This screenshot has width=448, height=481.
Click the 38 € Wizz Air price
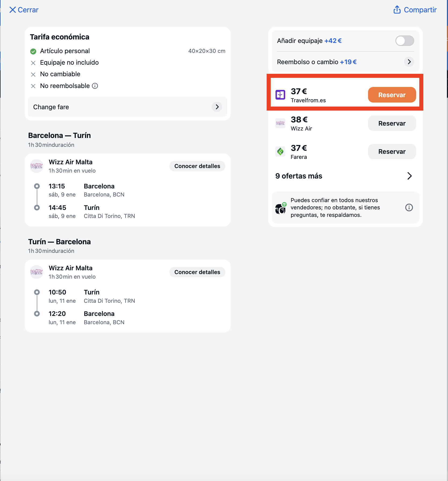(x=299, y=119)
